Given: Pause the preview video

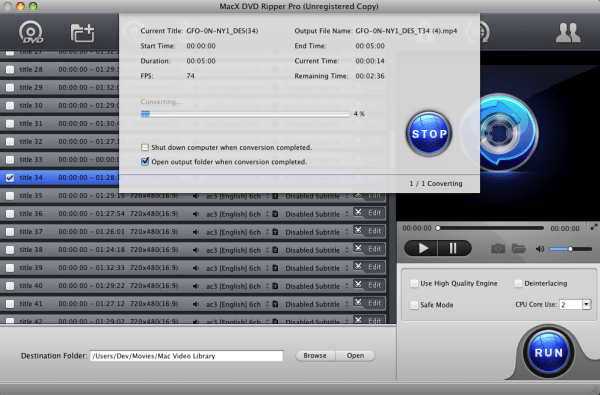Looking at the screenshot, I should [454, 248].
